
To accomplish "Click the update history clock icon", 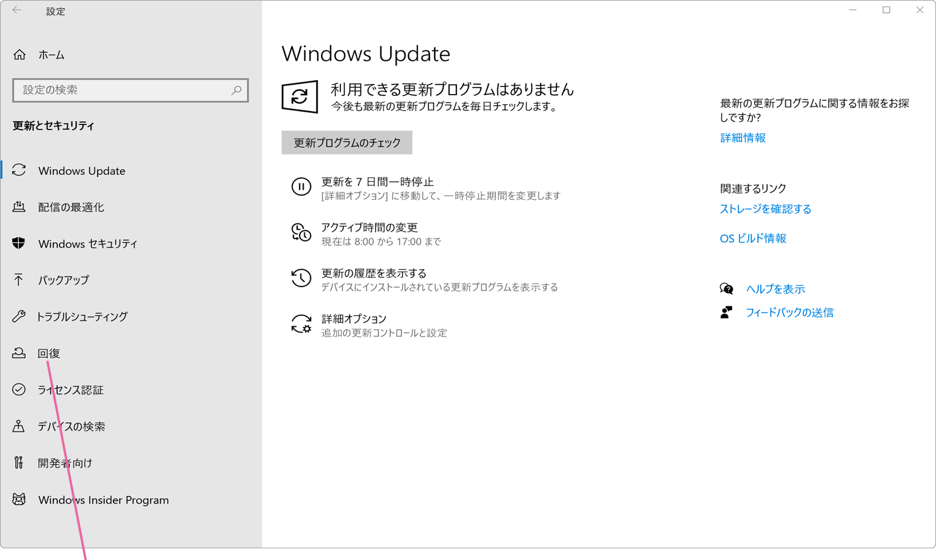I will [x=301, y=278].
